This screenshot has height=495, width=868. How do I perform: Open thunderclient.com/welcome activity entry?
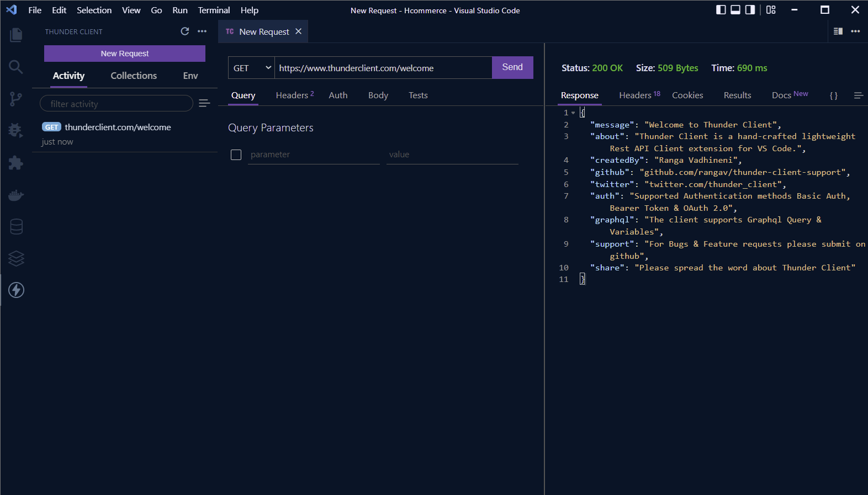click(x=125, y=134)
